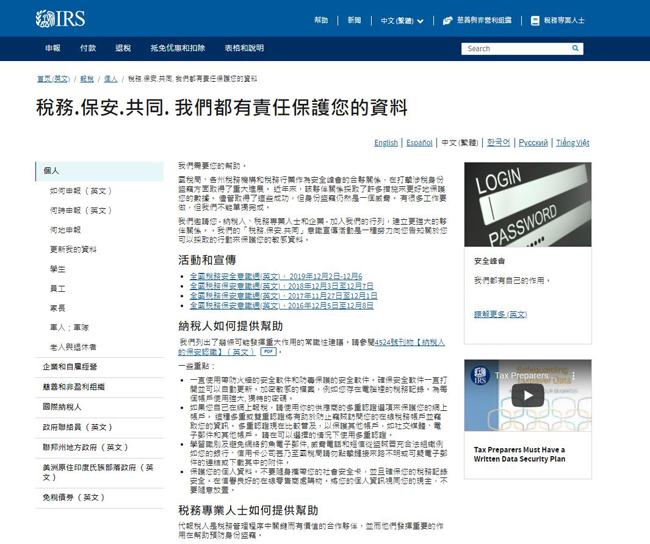Go to 個人 breadcrumb link
Viewport: 650px width, 544px height.
click(110, 79)
